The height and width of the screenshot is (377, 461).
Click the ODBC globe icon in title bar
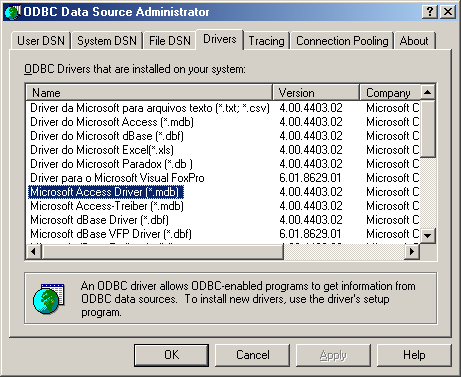coord(13,12)
